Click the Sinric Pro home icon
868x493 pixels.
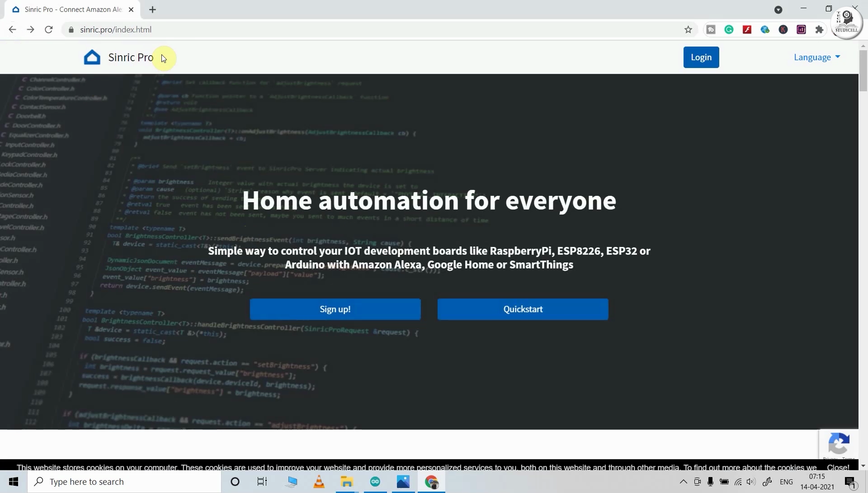click(x=92, y=57)
